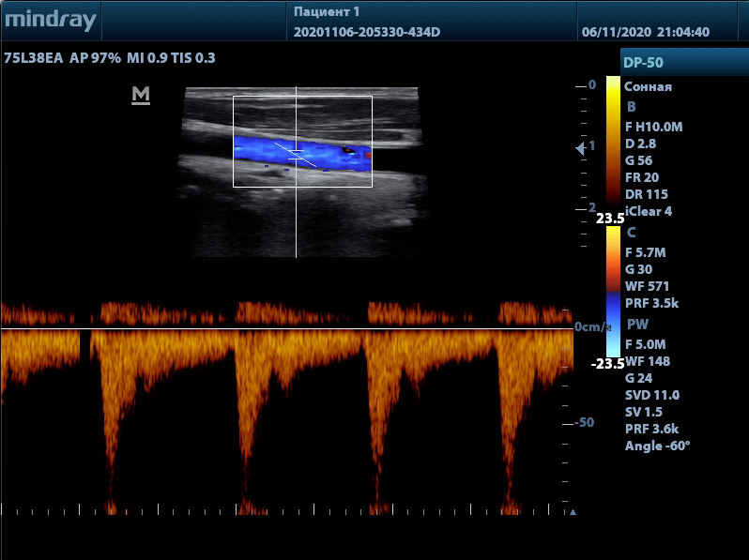Click the Пациент 1 patient name field

point(327,12)
